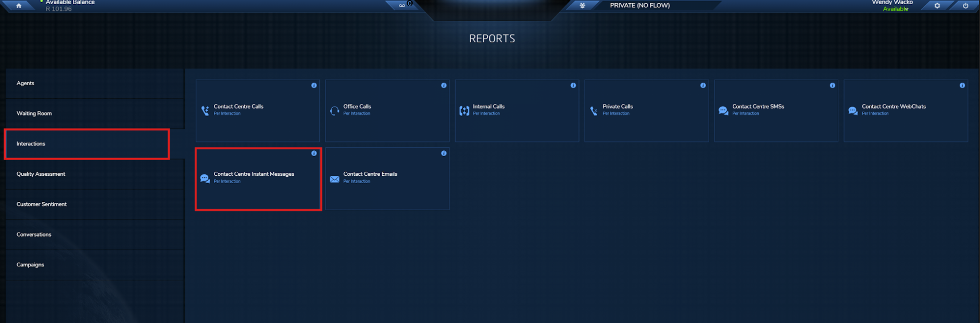The width and height of the screenshot is (980, 323).
Task: Open info icon on Contact Centre Calls card
Action: coord(314,85)
